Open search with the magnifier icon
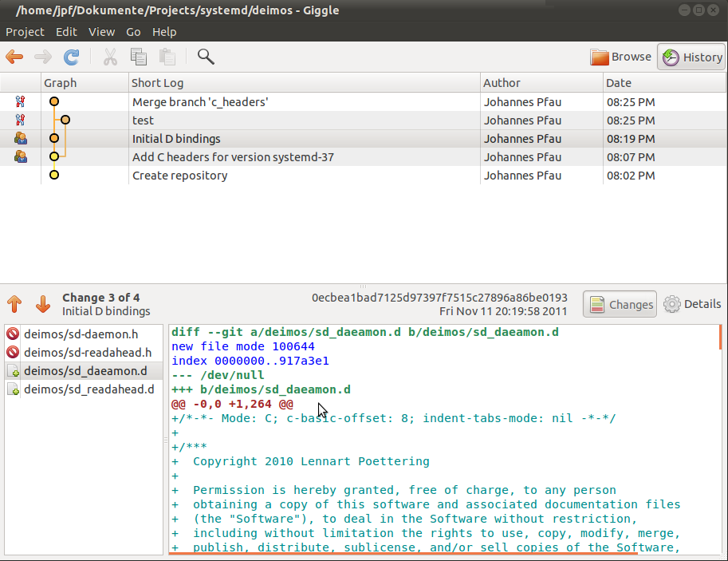Screen dimensions: 728x561 point(206,57)
